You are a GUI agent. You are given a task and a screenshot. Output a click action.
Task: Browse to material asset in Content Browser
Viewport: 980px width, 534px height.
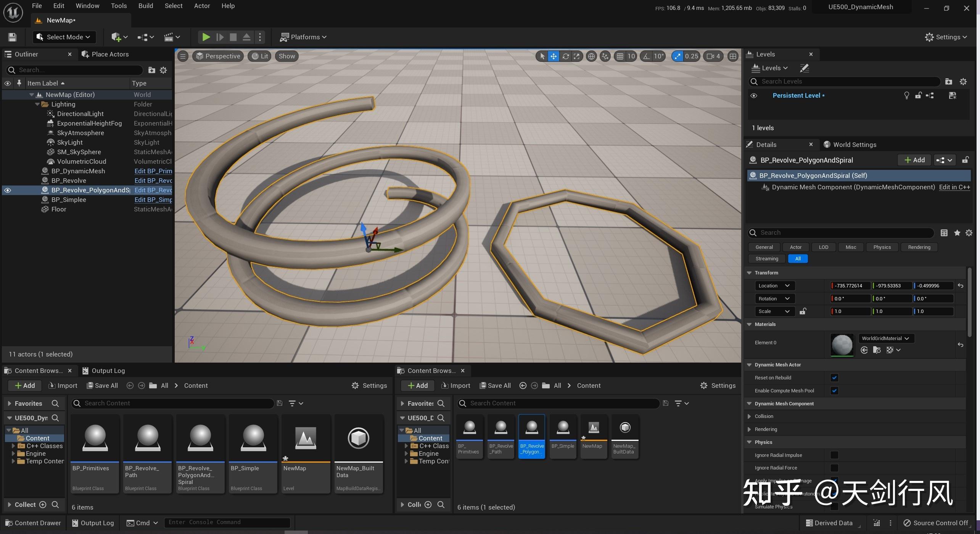pos(877,350)
